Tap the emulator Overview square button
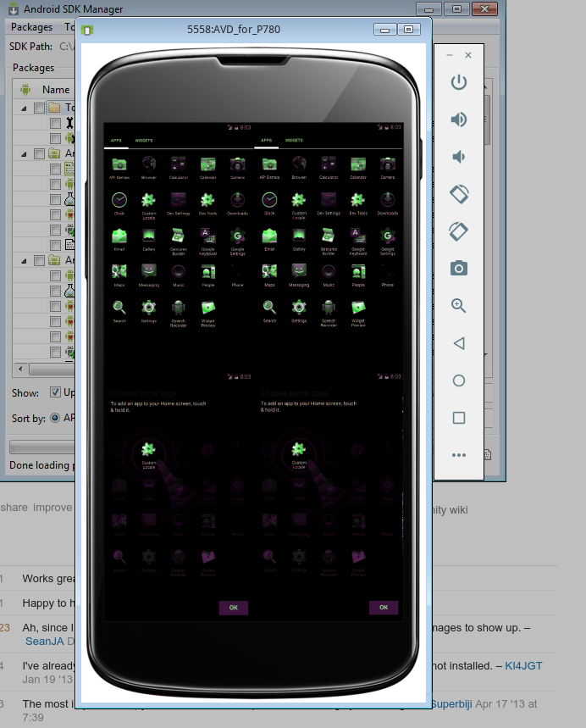 pyautogui.click(x=459, y=418)
